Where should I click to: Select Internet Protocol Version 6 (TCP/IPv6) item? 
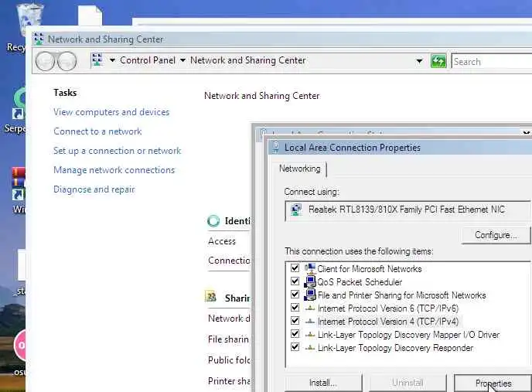388,308
